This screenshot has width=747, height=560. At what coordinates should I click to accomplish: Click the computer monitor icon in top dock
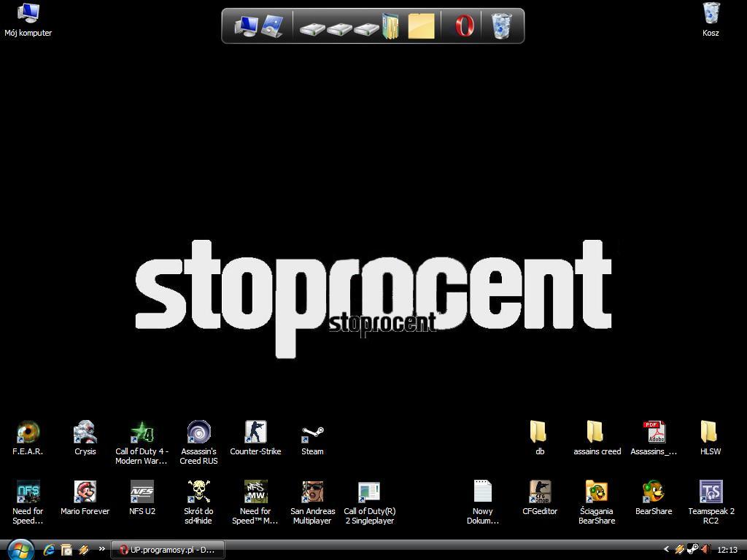(x=246, y=26)
